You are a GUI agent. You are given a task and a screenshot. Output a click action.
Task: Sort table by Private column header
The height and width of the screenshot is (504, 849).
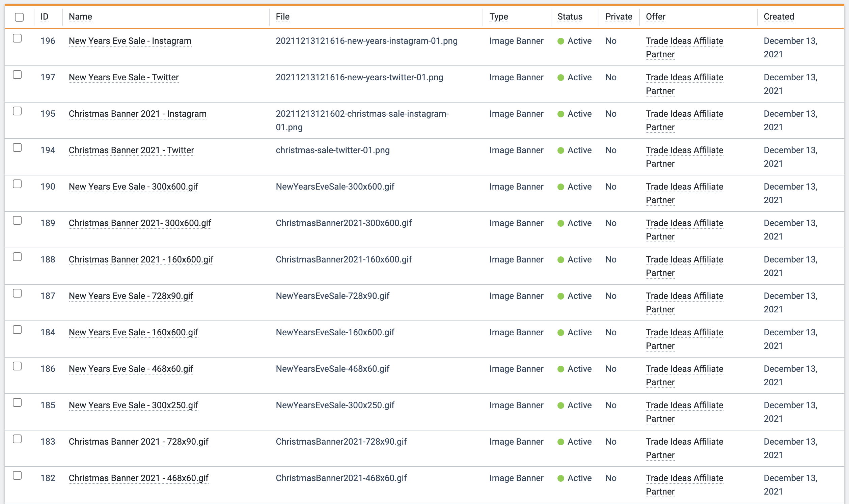point(619,17)
